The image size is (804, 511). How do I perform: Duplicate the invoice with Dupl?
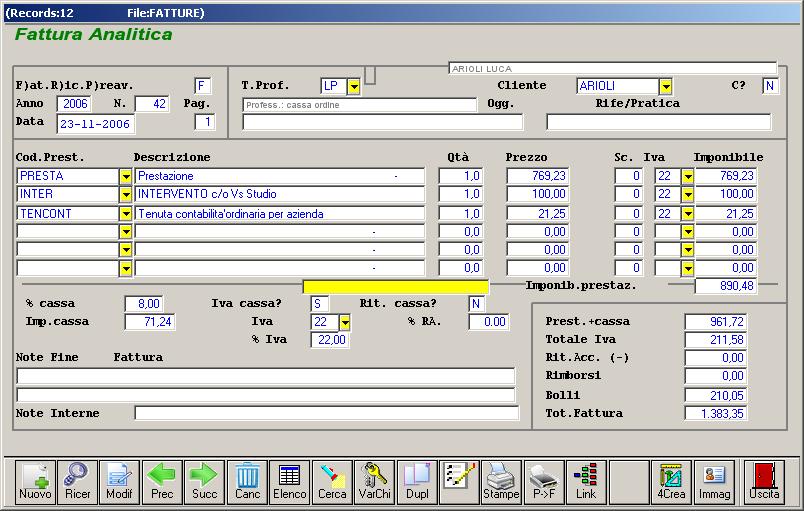417,482
